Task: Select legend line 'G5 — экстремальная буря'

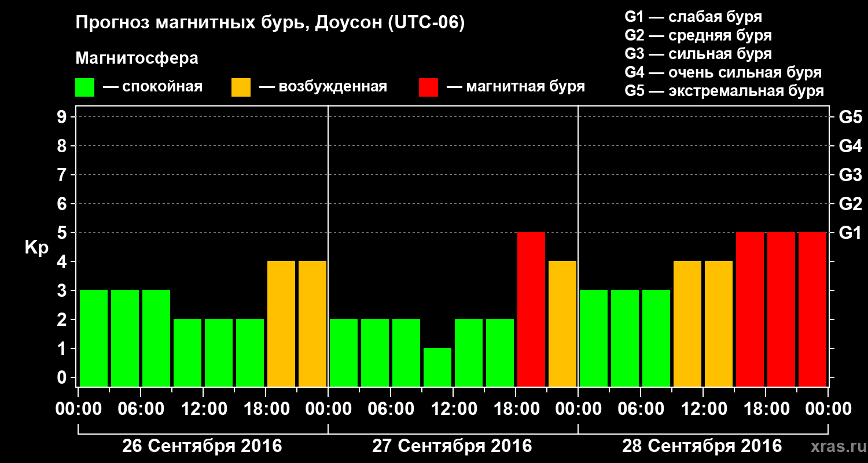Action: (x=724, y=91)
